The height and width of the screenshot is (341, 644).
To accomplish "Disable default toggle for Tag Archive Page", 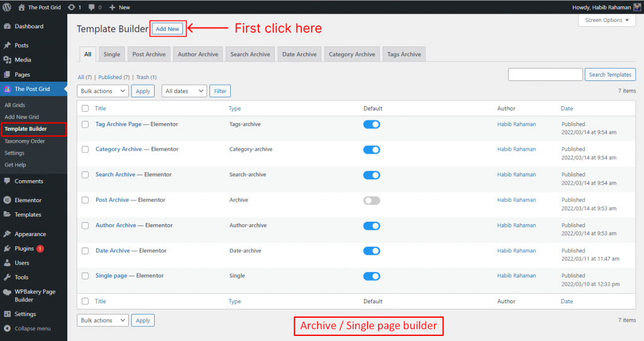I will point(372,124).
